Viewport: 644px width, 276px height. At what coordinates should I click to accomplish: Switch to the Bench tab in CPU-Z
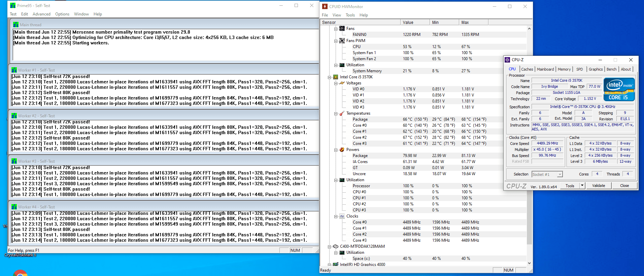(611, 69)
